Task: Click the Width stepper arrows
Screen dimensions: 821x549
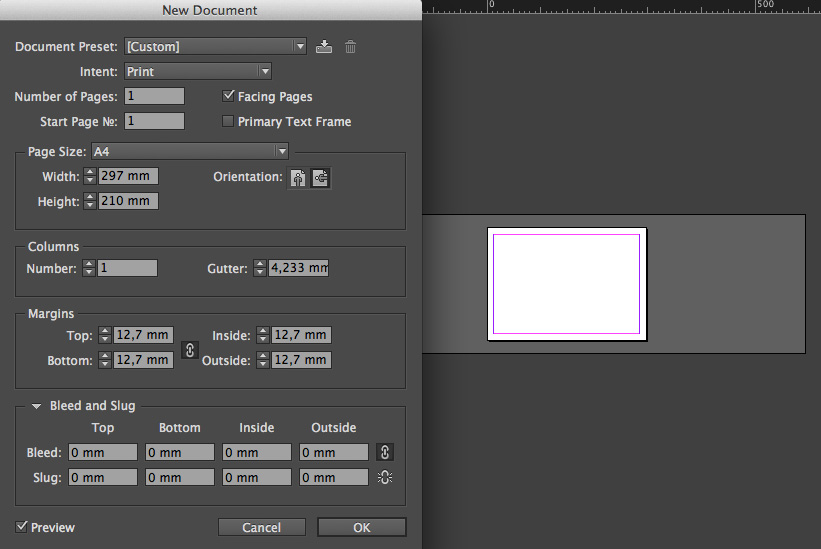Action: (90, 176)
